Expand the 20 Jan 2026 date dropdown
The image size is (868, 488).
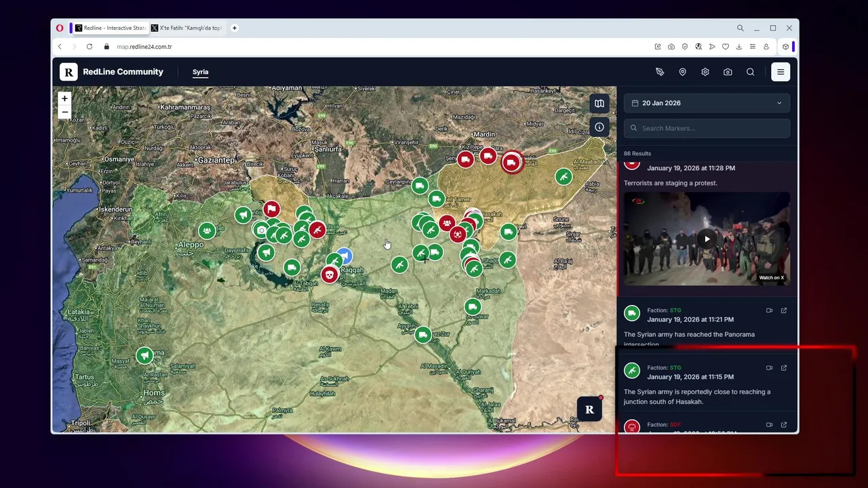(x=707, y=103)
